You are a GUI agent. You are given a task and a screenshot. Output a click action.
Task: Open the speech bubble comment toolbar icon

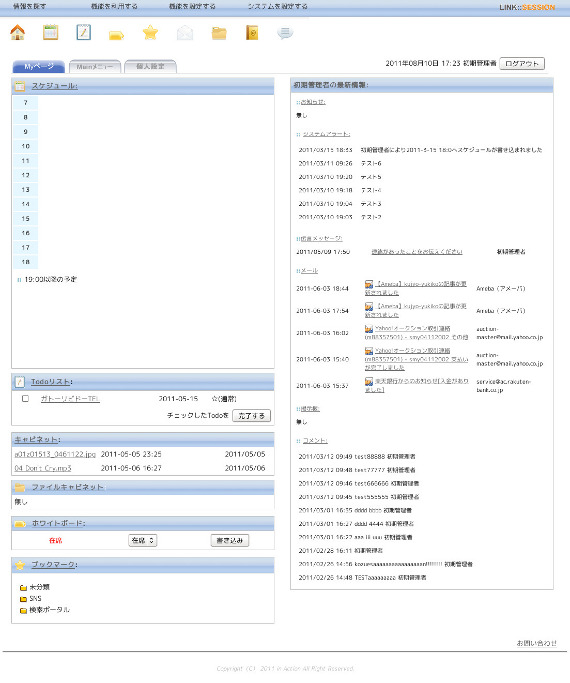pos(285,33)
